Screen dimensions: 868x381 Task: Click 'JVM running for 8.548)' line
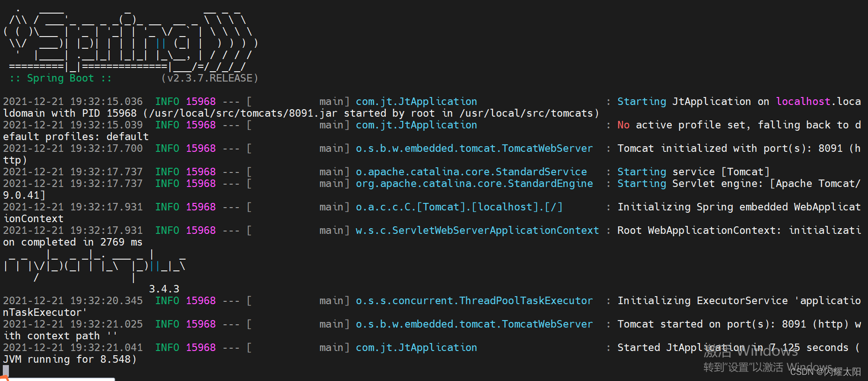(70, 359)
